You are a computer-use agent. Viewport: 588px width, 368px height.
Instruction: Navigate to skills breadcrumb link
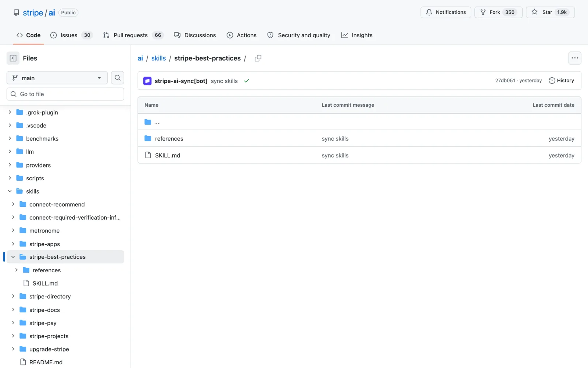[158, 58]
